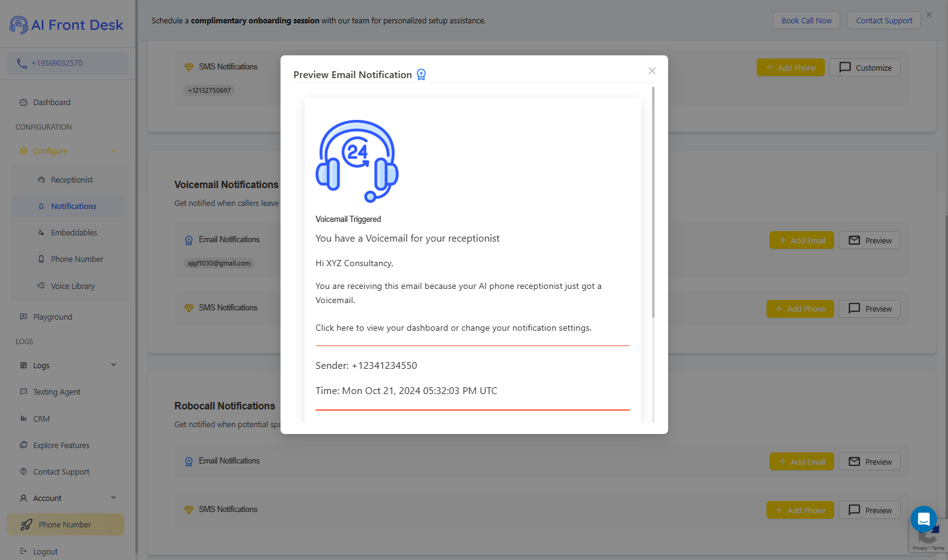Click the Notifications bell icon in sidebar
This screenshot has width=948, height=560.
click(41, 207)
